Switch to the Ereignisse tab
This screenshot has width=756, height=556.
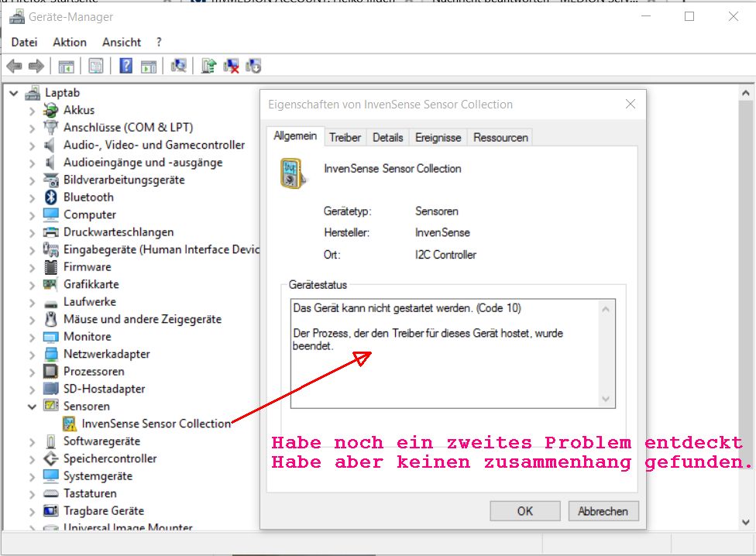point(438,137)
